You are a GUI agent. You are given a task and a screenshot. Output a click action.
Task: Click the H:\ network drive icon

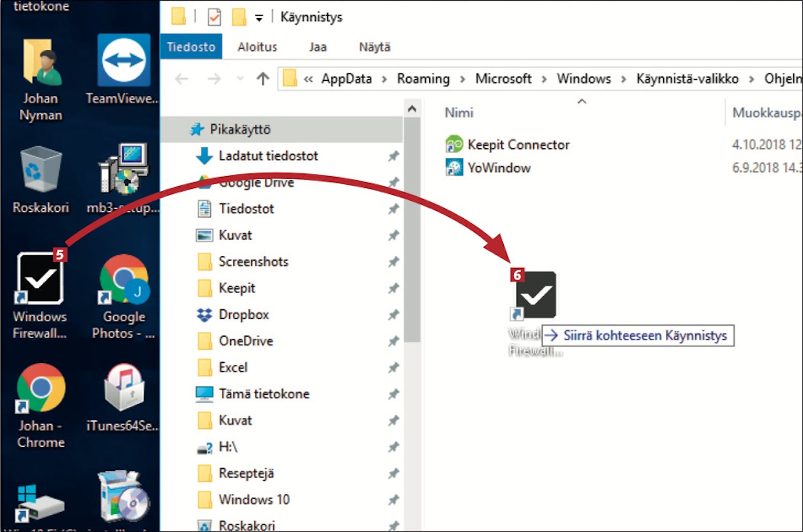click(204, 448)
